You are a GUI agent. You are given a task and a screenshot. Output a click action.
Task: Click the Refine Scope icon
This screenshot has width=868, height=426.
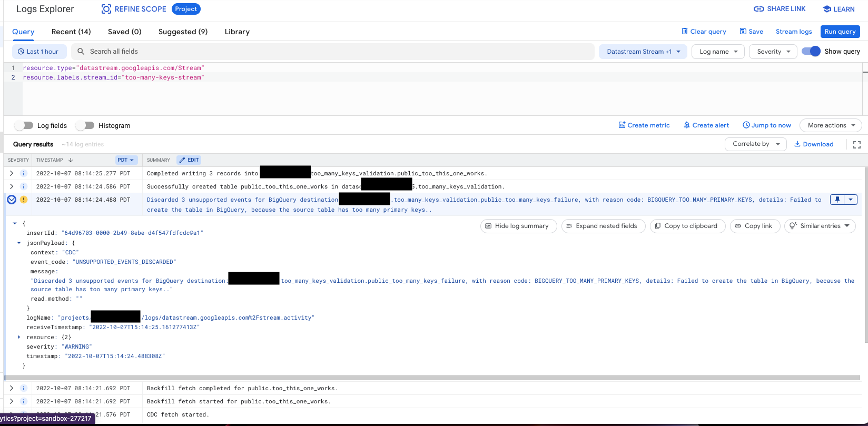[106, 9]
